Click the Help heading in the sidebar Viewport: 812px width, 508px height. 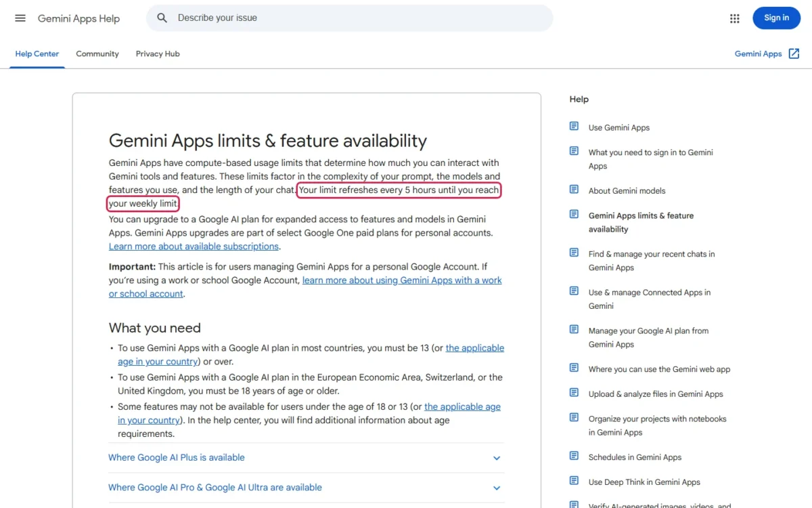click(579, 99)
